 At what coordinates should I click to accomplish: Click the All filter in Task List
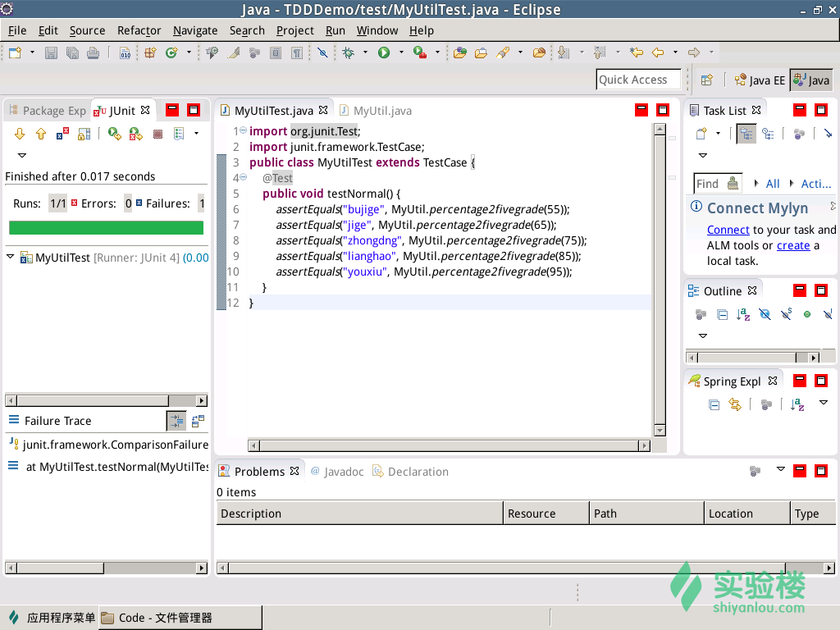(773, 184)
